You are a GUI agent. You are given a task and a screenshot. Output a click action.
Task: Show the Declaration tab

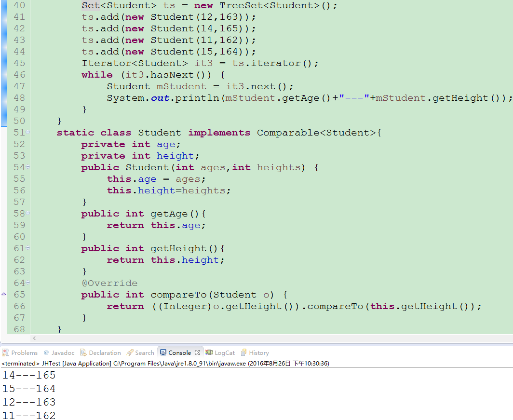click(x=100, y=352)
